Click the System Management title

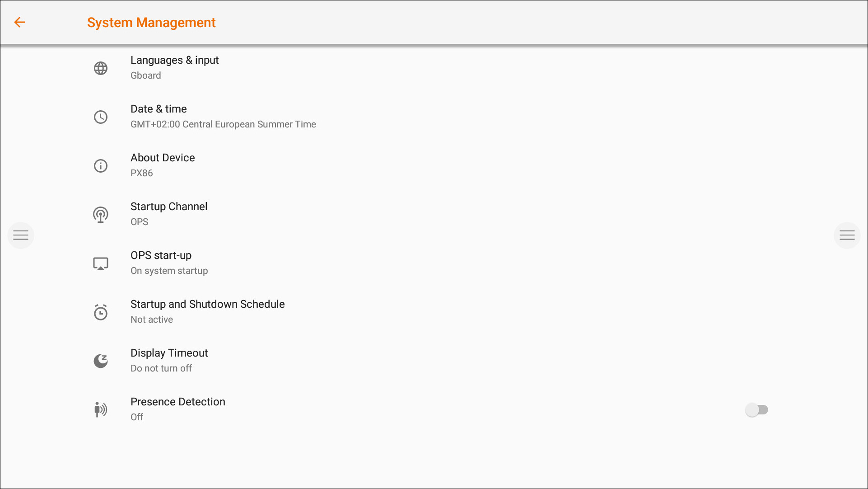pos(151,23)
